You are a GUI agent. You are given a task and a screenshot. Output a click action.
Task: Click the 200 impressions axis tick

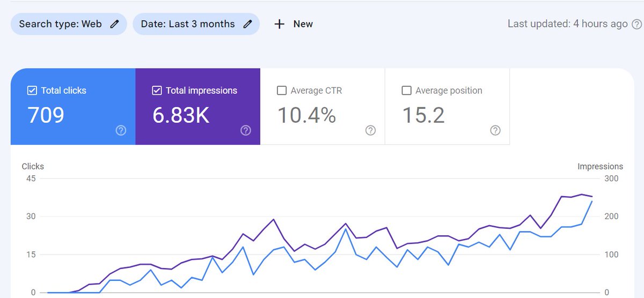(x=611, y=217)
